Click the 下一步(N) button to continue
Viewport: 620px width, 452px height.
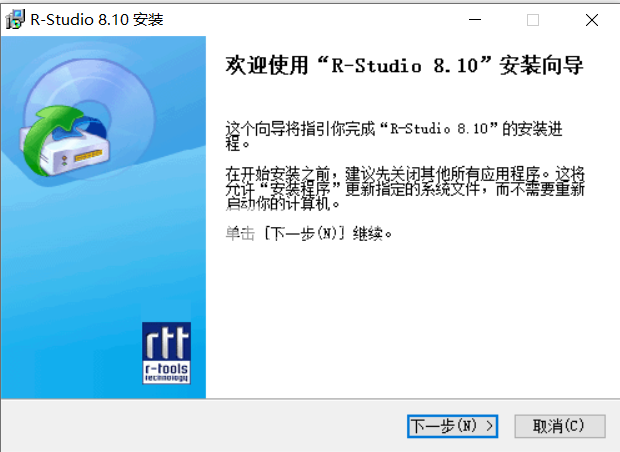click(452, 426)
